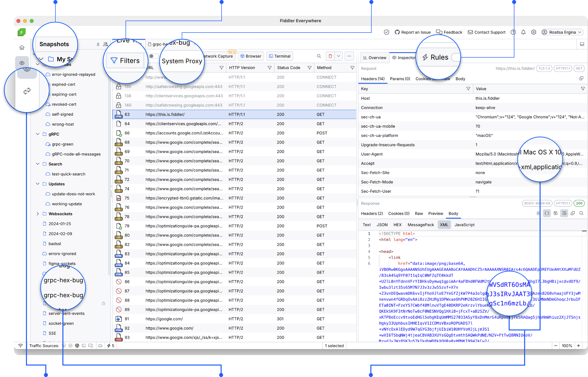Delete selected sessions with the trash icon
The width and height of the screenshot is (588, 377).
[x=330, y=56]
